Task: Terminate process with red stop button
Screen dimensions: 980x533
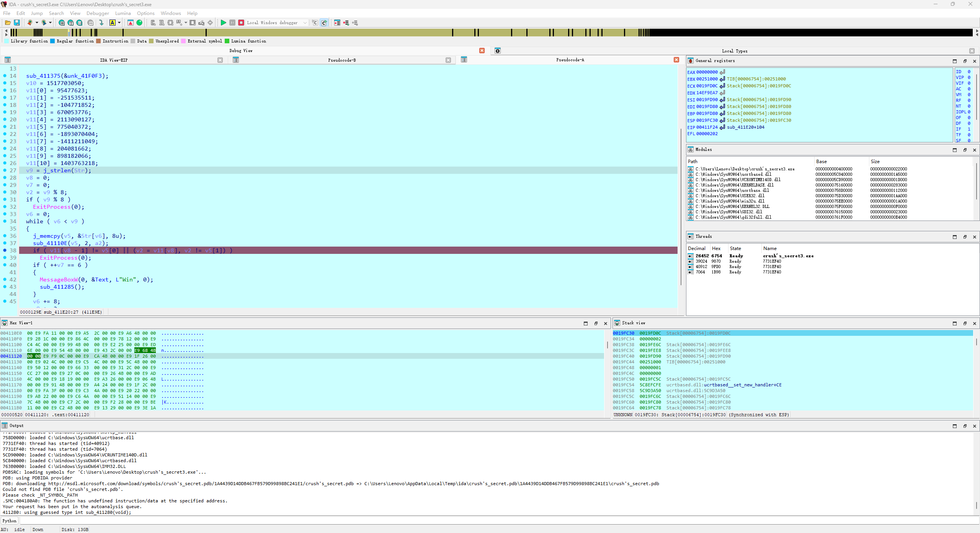Action: (241, 23)
